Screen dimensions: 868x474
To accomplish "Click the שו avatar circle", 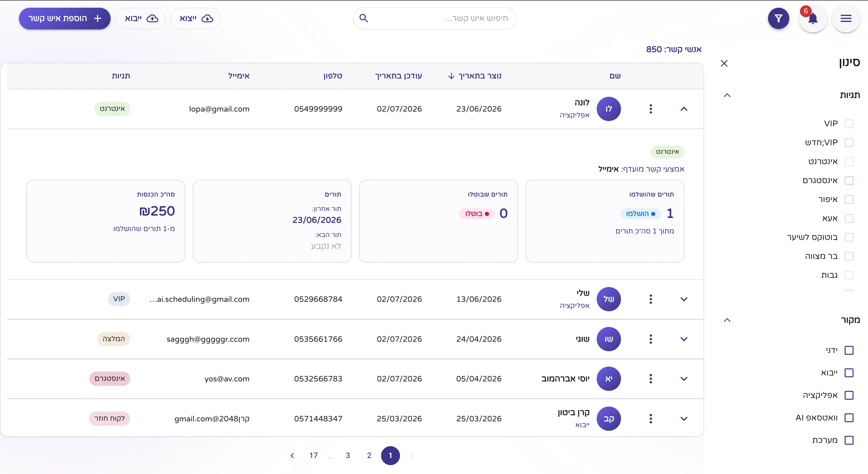I will click(609, 339).
